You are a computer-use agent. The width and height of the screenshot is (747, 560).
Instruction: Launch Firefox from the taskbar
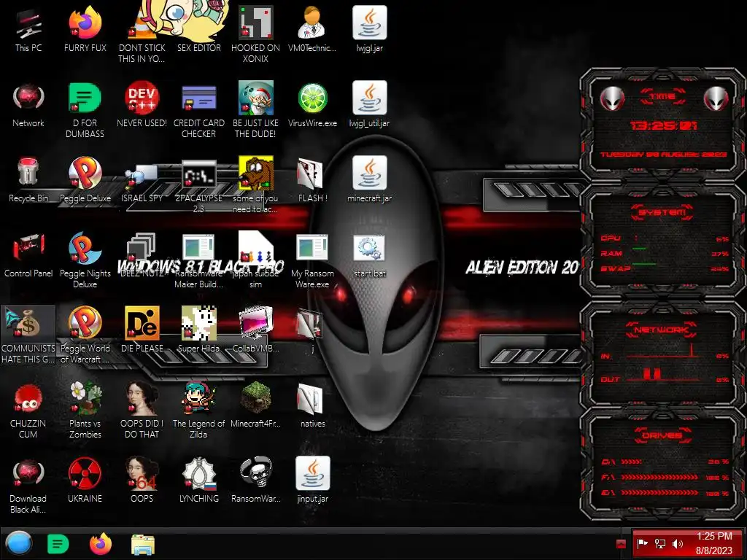[101, 544]
